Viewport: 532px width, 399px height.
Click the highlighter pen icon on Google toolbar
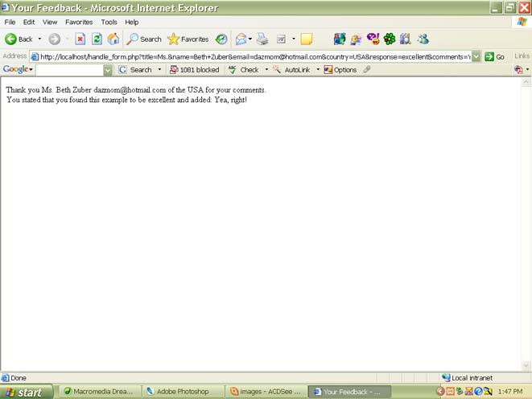(x=366, y=69)
